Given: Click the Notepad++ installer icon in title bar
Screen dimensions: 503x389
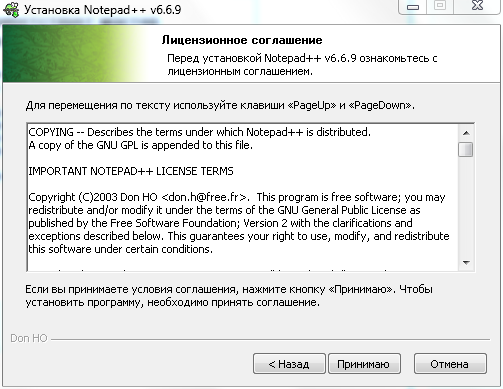Looking at the screenshot, I should pyautogui.click(x=11, y=9).
